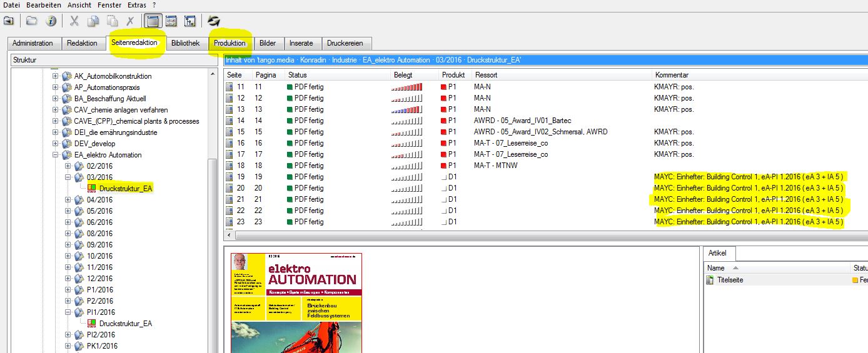Click the scissors cut icon

(74, 21)
